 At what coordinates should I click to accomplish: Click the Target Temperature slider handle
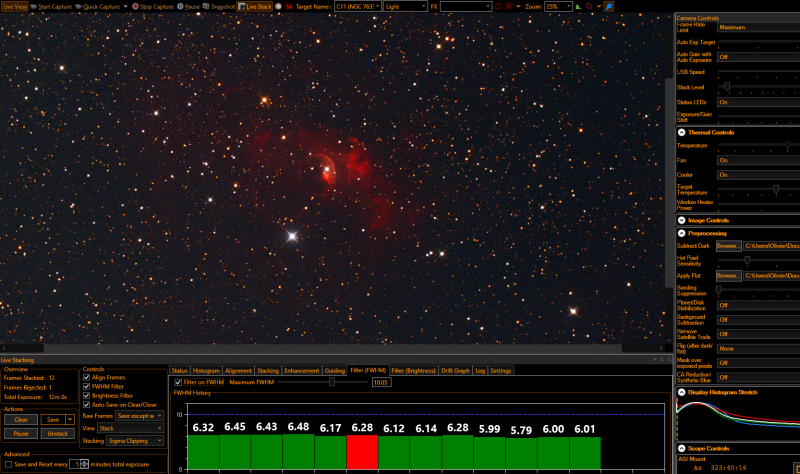[776, 189]
